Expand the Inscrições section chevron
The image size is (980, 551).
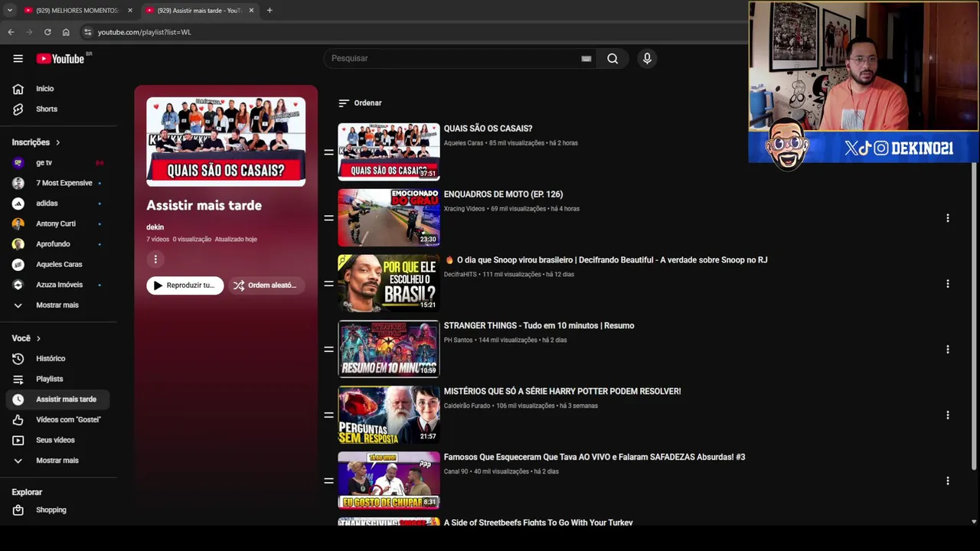coord(57,142)
